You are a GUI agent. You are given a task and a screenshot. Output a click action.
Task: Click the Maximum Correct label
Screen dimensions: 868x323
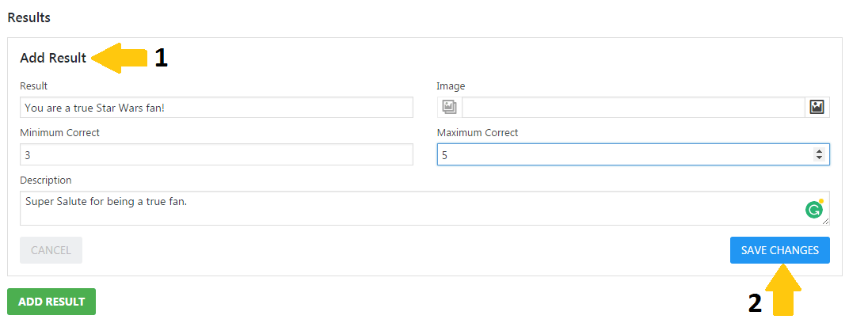coord(478,133)
